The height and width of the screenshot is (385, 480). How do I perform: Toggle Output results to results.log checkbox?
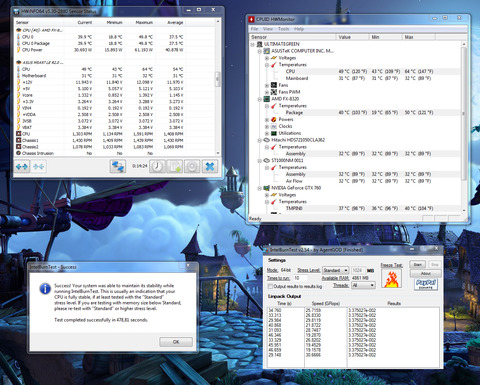pyautogui.click(x=270, y=286)
